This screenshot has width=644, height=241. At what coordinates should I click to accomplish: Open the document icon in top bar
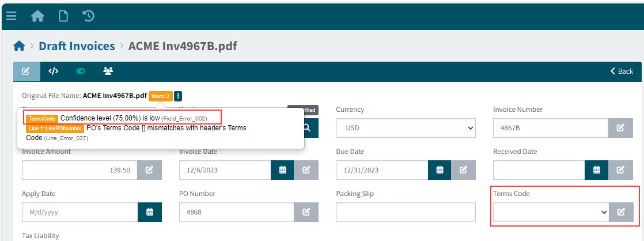[x=63, y=16]
